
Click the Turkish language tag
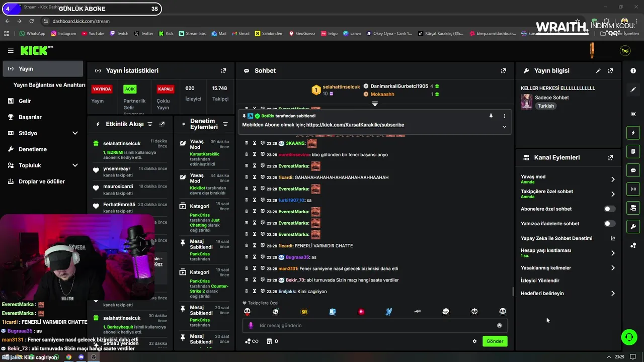click(545, 106)
